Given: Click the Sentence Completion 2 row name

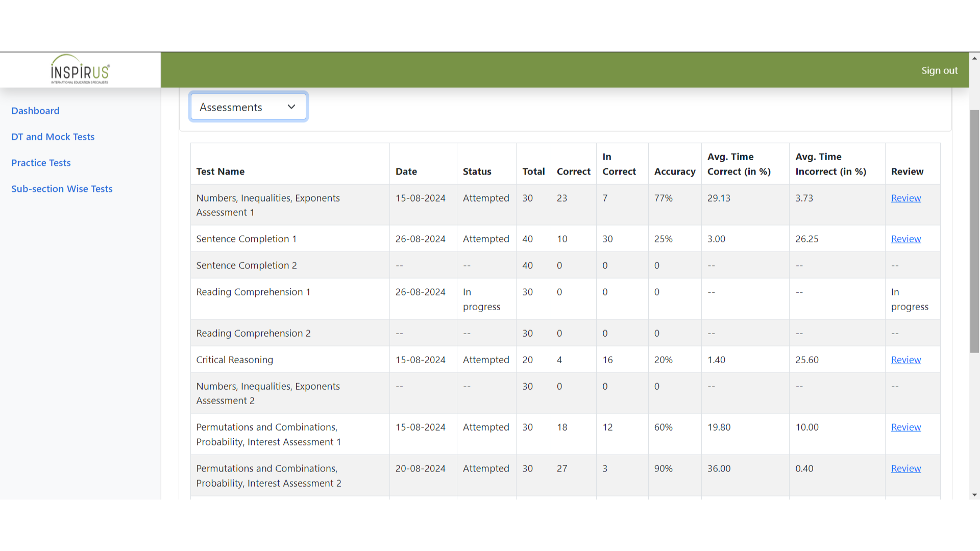Looking at the screenshot, I should (247, 265).
